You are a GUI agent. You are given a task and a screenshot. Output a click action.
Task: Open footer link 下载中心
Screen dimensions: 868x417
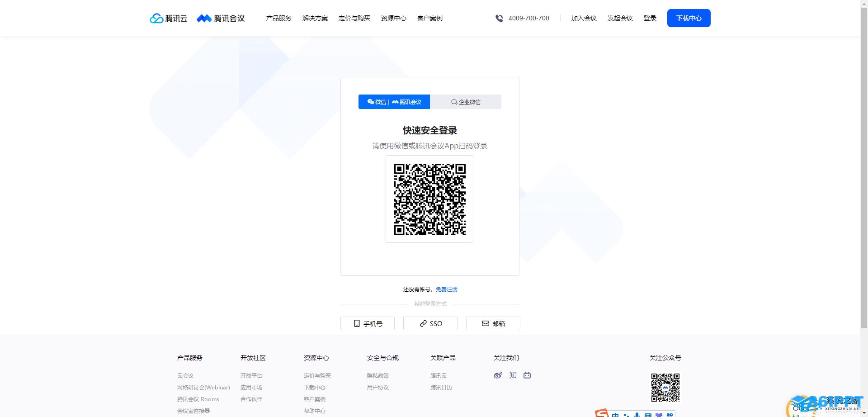click(x=315, y=387)
